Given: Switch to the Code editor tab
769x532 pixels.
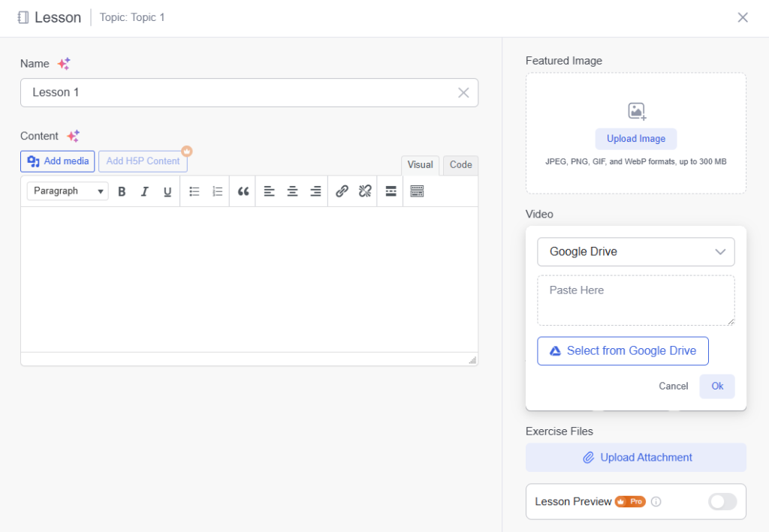Looking at the screenshot, I should point(460,165).
